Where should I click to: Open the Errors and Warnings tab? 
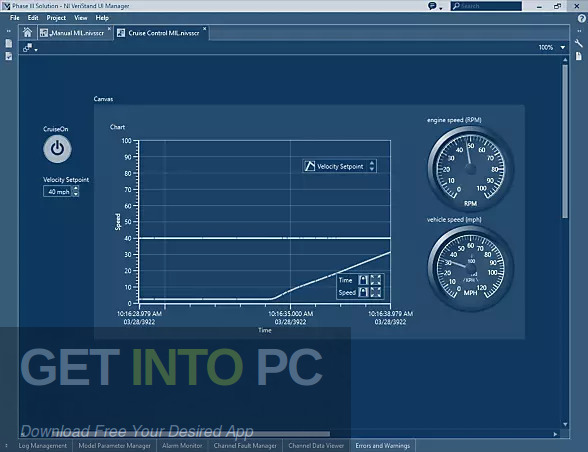click(x=382, y=446)
